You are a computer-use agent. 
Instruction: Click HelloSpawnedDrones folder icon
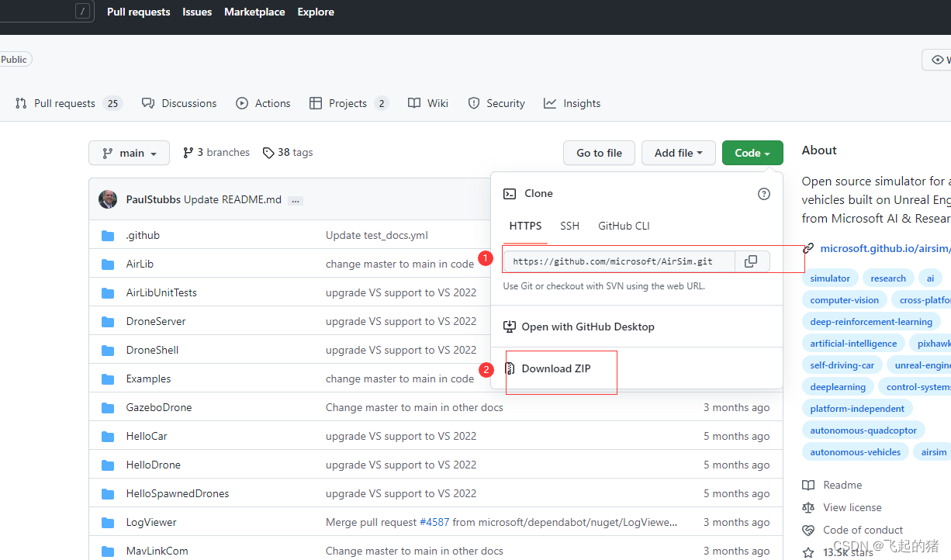pyautogui.click(x=108, y=493)
